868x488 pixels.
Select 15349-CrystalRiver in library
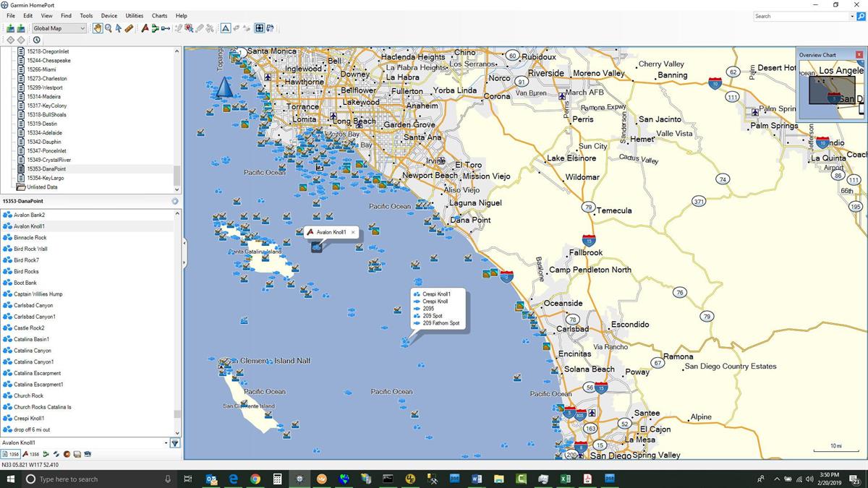click(x=48, y=160)
